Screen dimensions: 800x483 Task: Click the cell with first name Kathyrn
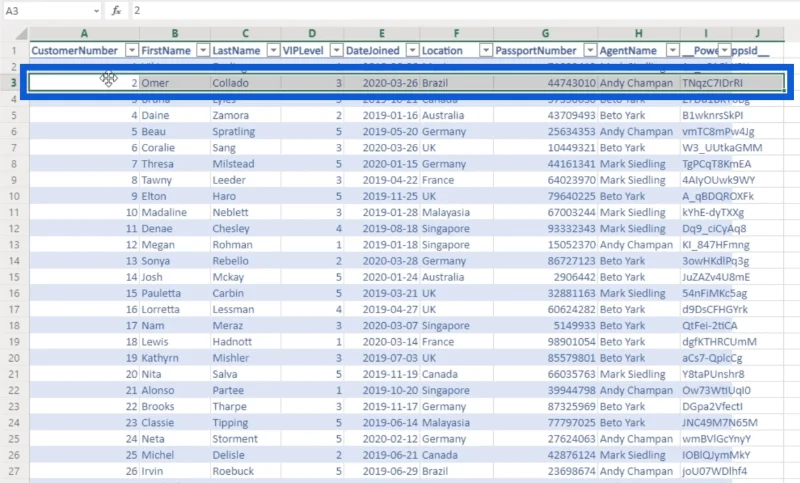pos(175,358)
